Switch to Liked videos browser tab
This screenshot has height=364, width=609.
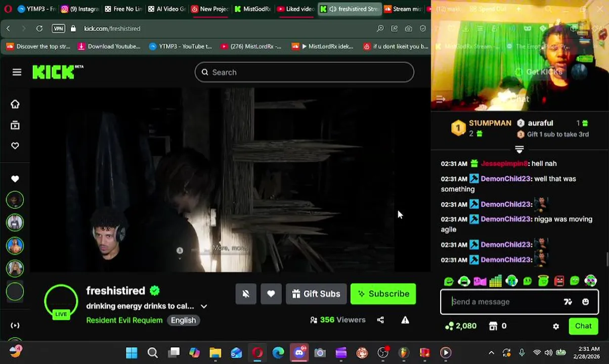(296, 9)
